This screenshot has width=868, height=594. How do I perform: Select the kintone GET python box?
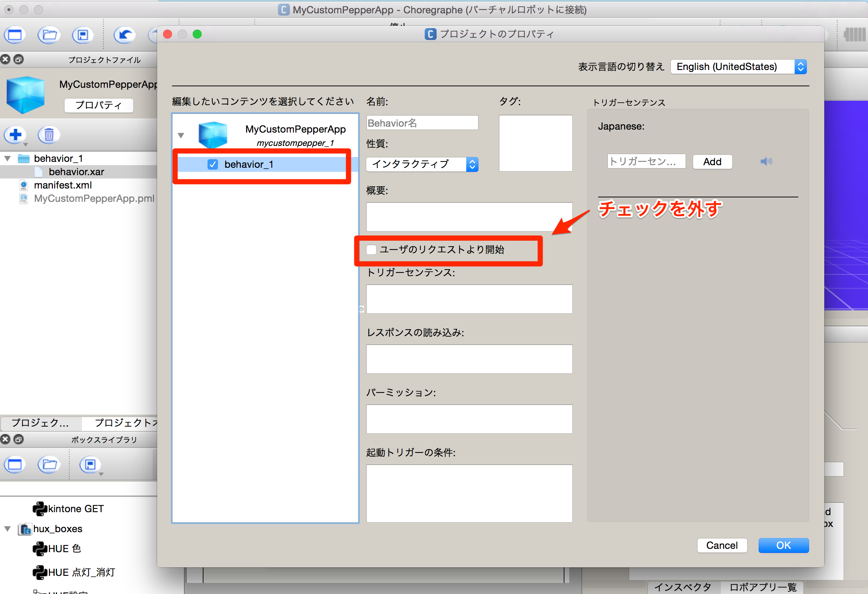click(x=68, y=508)
